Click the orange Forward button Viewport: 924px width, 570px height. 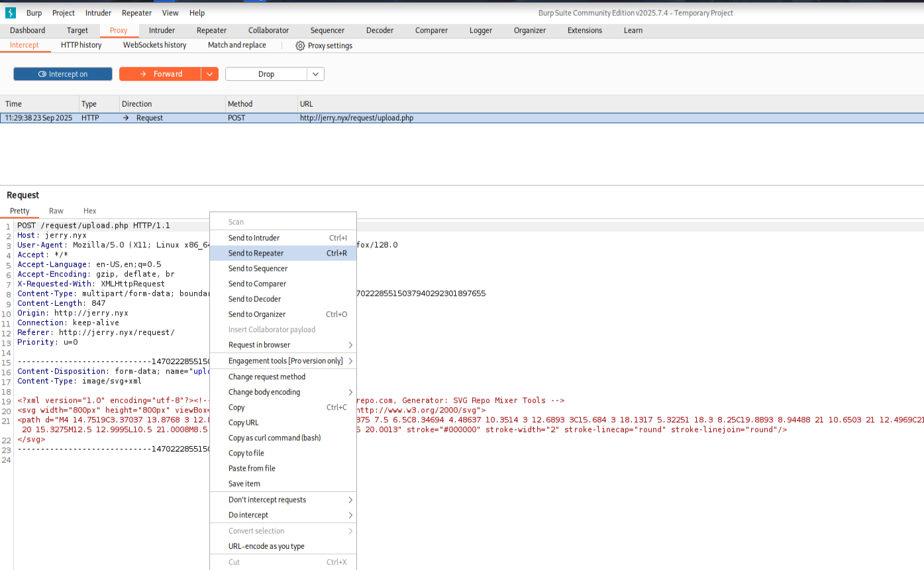[x=160, y=74]
